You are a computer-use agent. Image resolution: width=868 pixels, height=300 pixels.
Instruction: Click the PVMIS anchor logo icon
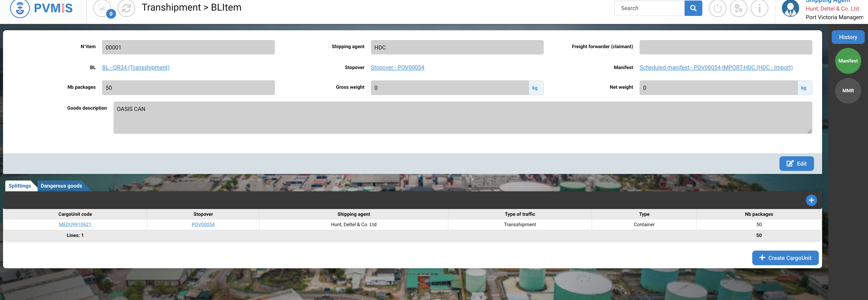click(x=20, y=8)
